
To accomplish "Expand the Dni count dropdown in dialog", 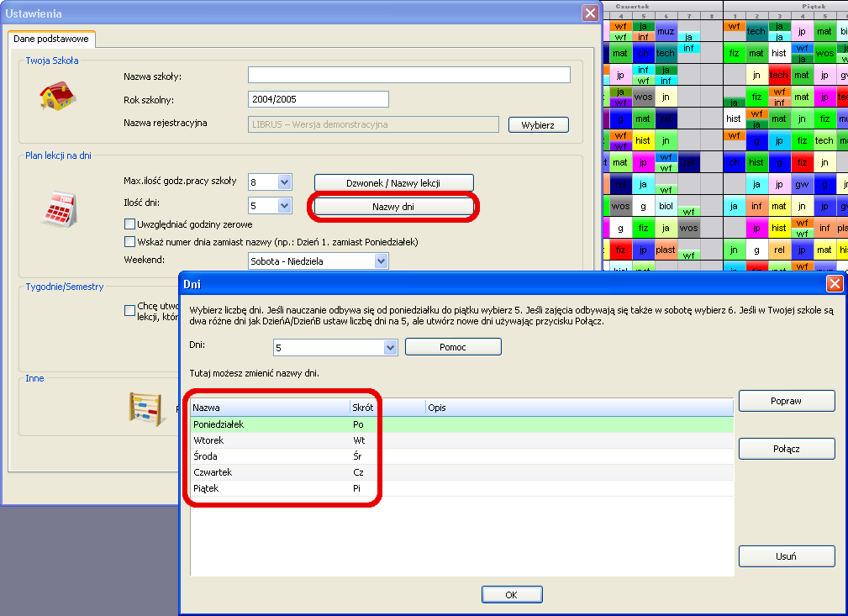I will pos(389,347).
